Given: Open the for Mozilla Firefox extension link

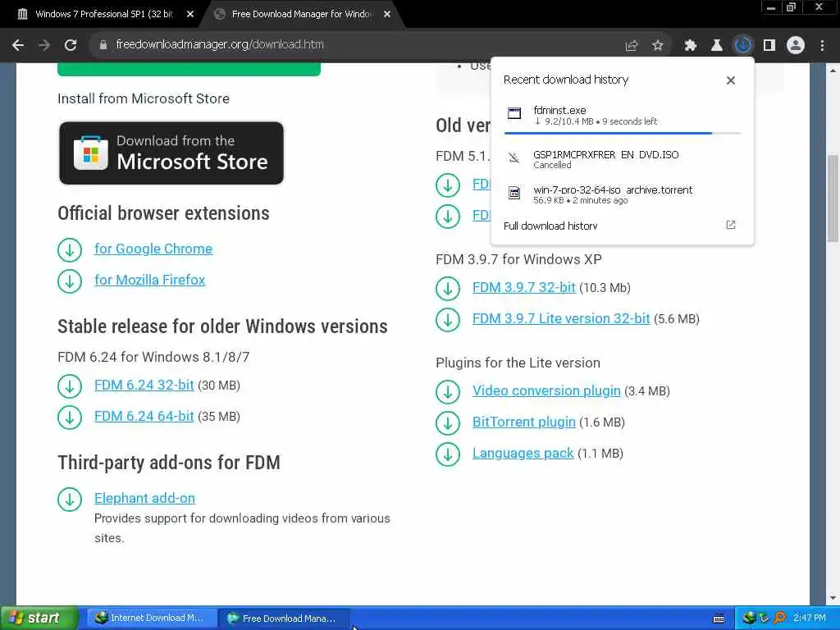Looking at the screenshot, I should (149, 281).
